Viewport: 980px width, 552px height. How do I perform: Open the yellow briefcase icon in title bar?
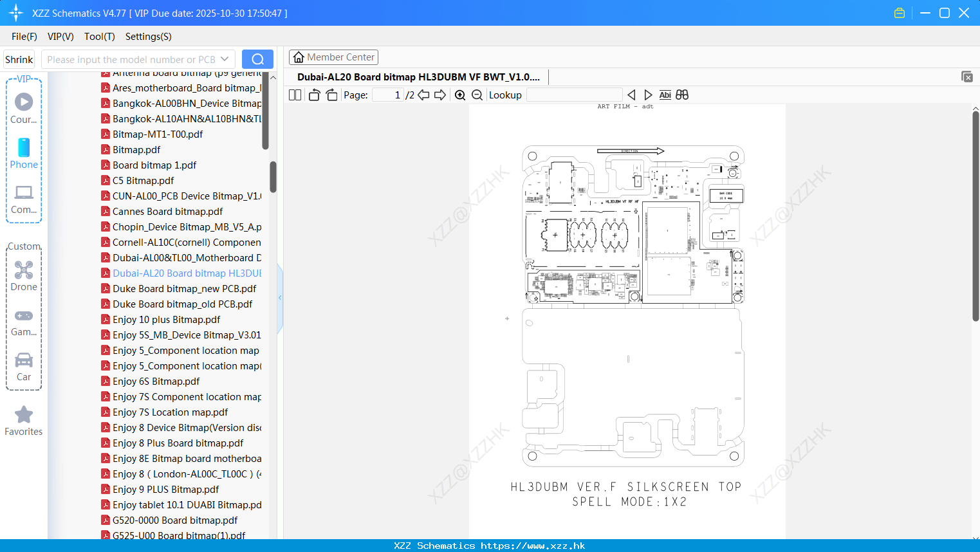(899, 12)
